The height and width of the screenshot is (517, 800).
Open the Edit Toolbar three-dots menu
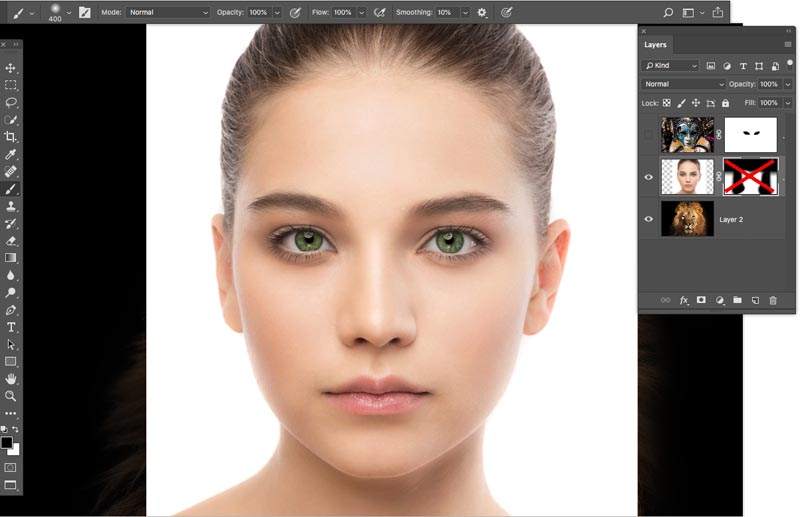(x=10, y=413)
